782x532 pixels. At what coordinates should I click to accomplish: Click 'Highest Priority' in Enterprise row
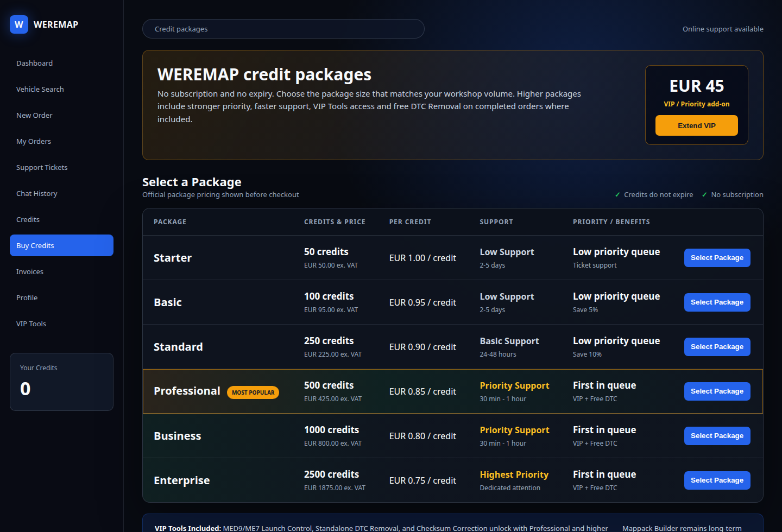(514, 475)
